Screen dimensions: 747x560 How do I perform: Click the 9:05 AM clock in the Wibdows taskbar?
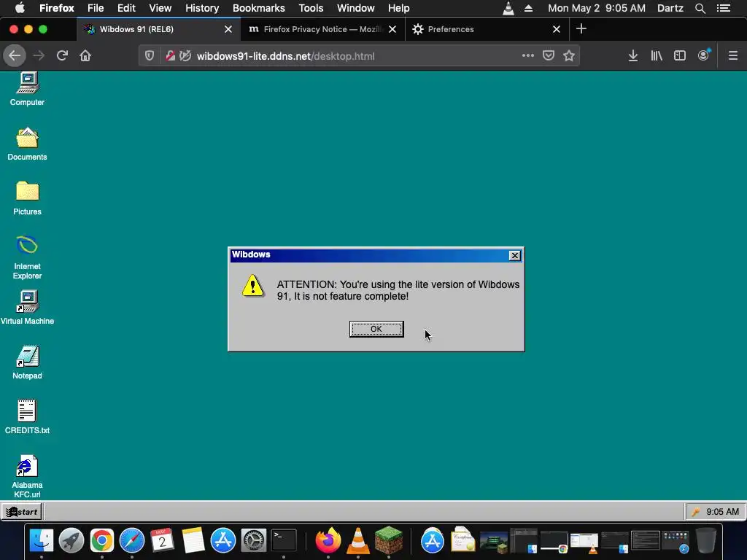coord(723,512)
